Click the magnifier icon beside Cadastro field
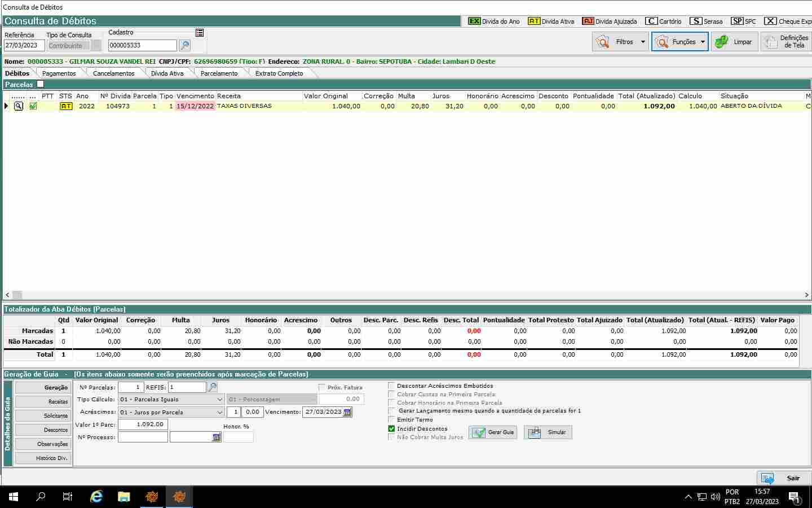The image size is (812, 508). tap(184, 46)
